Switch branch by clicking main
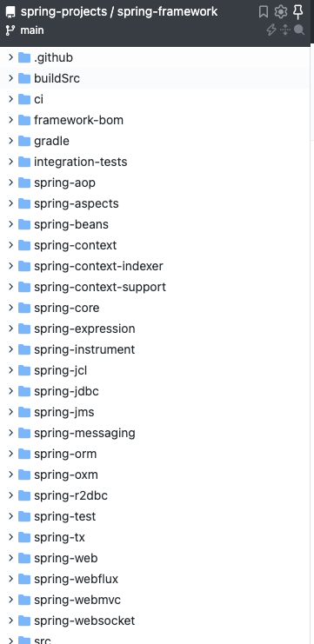314x644 pixels. coord(32,30)
